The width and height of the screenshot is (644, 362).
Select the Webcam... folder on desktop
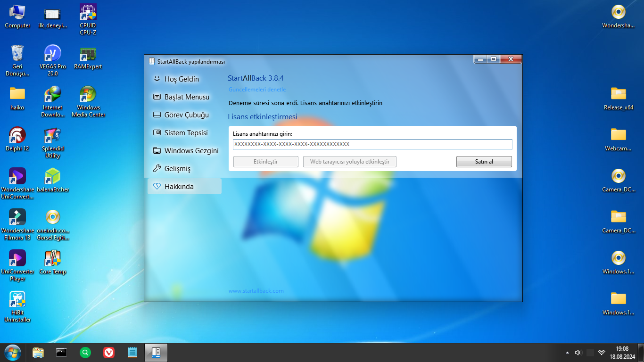coord(619,139)
